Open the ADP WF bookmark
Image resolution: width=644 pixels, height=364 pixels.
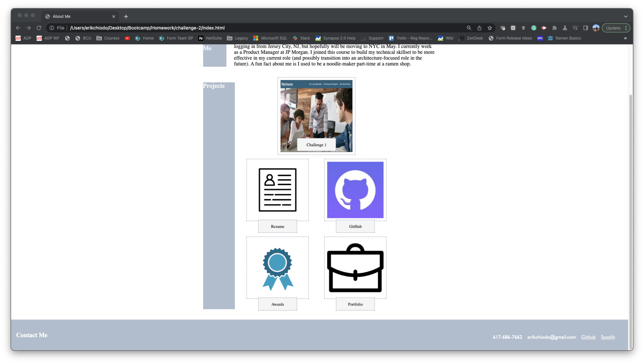[48, 38]
